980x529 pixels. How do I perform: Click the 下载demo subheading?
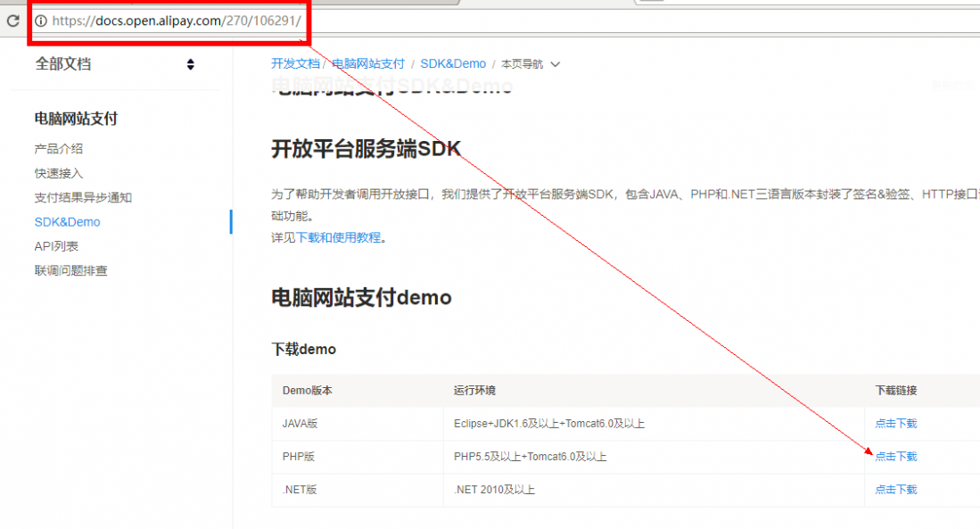[x=304, y=349]
